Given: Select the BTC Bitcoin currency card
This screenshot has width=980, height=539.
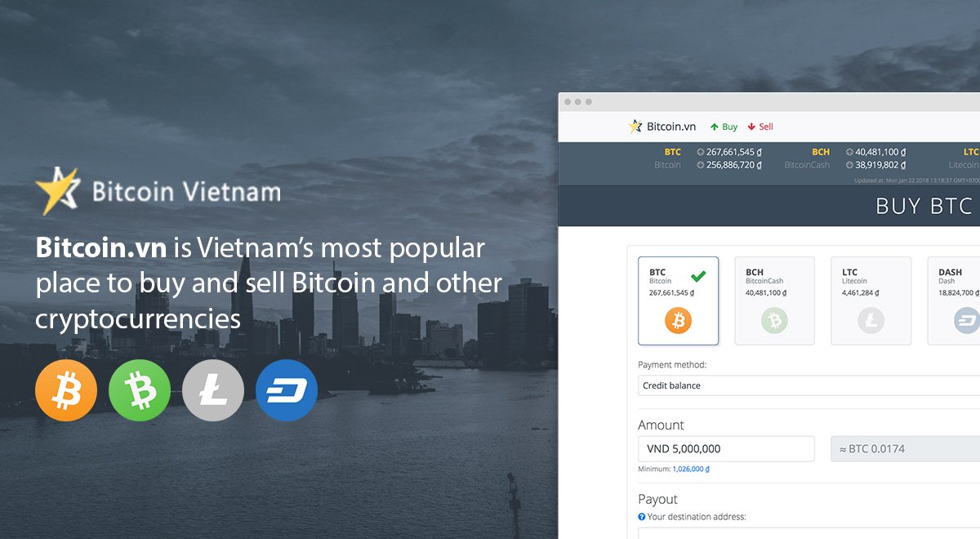Looking at the screenshot, I should click(678, 301).
